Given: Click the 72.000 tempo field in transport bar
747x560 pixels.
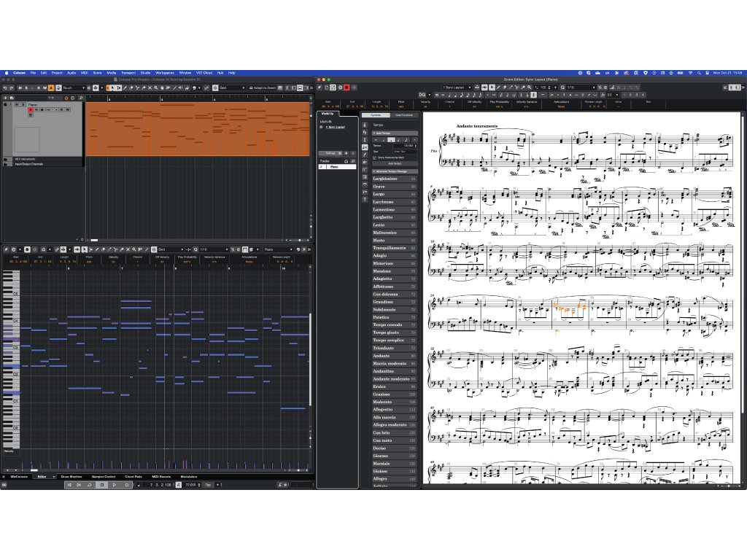Looking at the screenshot, I should point(190,485).
